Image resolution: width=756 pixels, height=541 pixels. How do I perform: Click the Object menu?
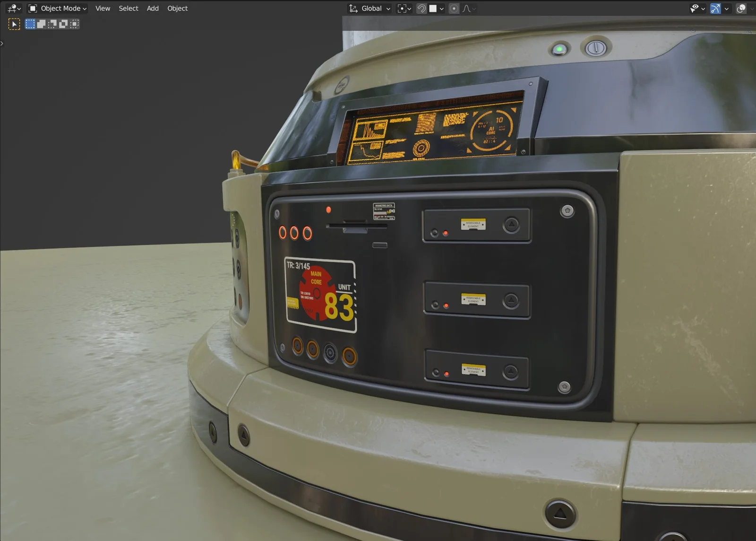pyautogui.click(x=177, y=9)
